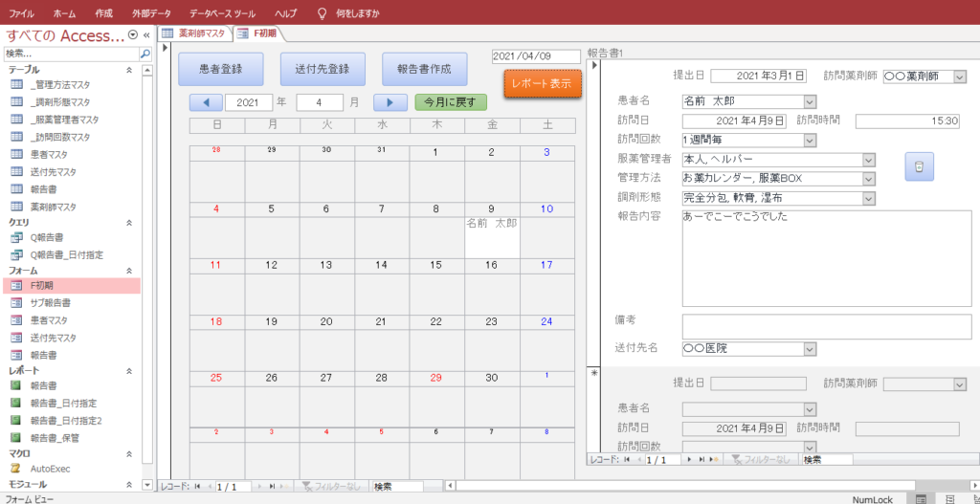Open the 訪問薬剤師 dropdown
The width and height of the screenshot is (980, 504).
(x=959, y=76)
